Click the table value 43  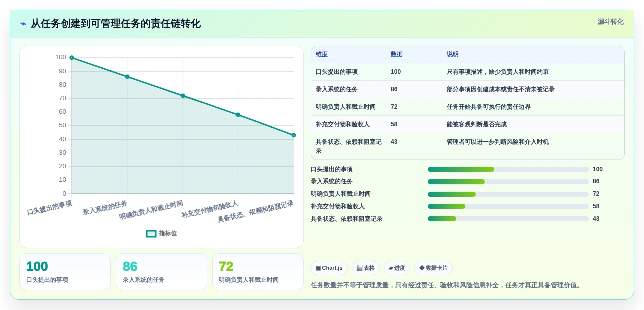[394, 142]
